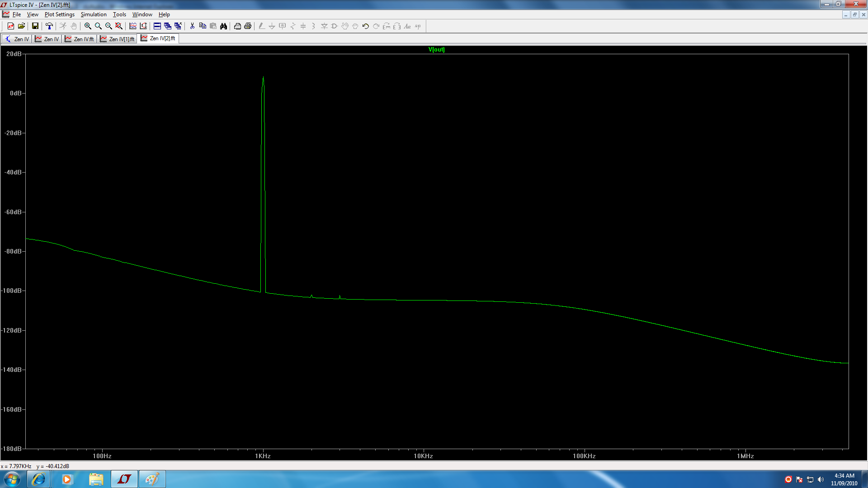
Task: Open the Control Panel hammer icon
Action: 49,26
